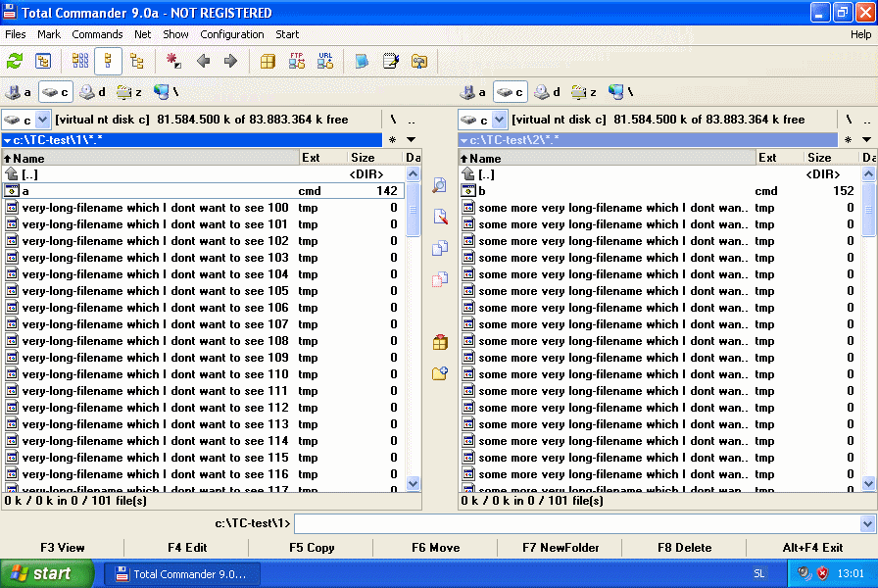Viewport: 878px width, 588px height.
Task: Click the c:\TC-test\2\*.* path bar
Action: point(648,139)
